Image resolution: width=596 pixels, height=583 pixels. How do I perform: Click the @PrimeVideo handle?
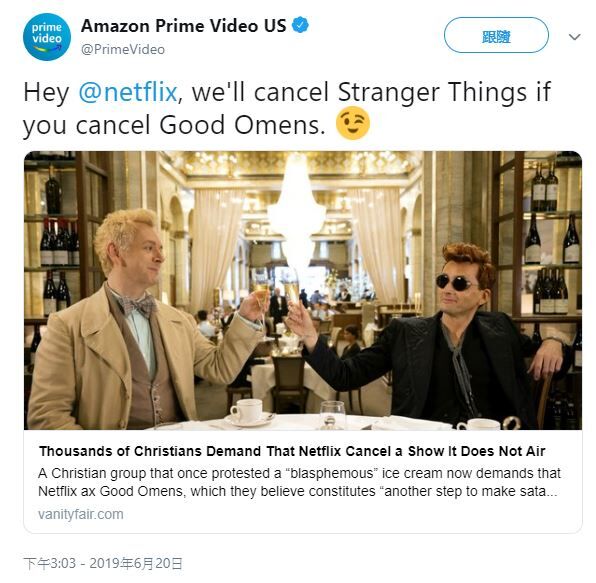coord(123,49)
